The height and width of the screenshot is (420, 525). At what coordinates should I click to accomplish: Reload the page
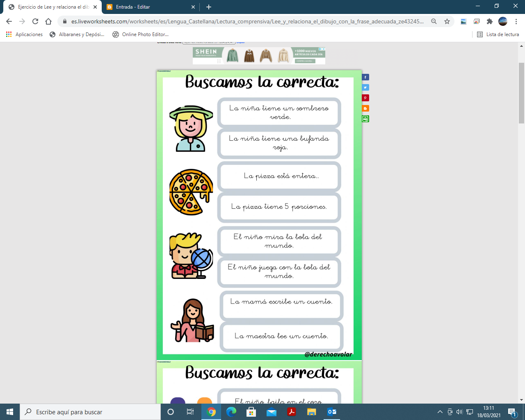coord(35,21)
